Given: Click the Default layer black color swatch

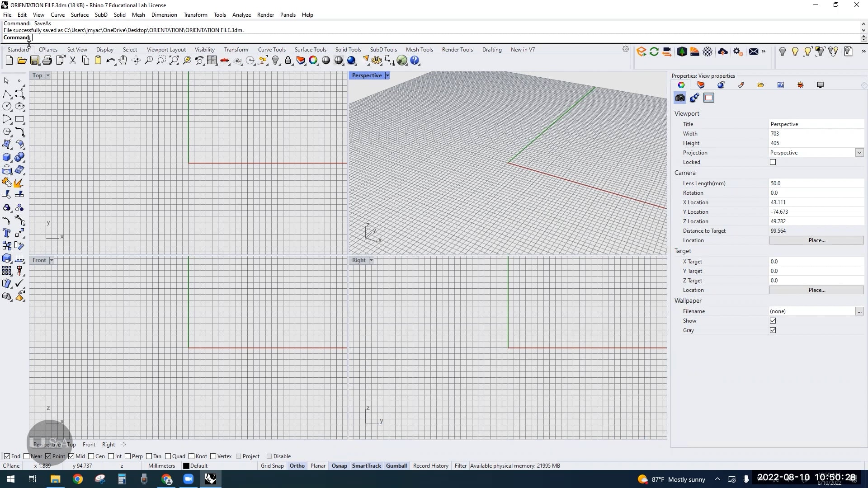Looking at the screenshot, I should pyautogui.click(x=186, y=466).
